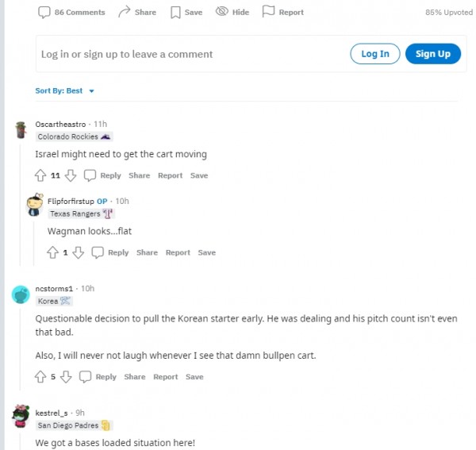Click Save under Oscartheastro's comment
476x450 pixels.
pos(199,175)
